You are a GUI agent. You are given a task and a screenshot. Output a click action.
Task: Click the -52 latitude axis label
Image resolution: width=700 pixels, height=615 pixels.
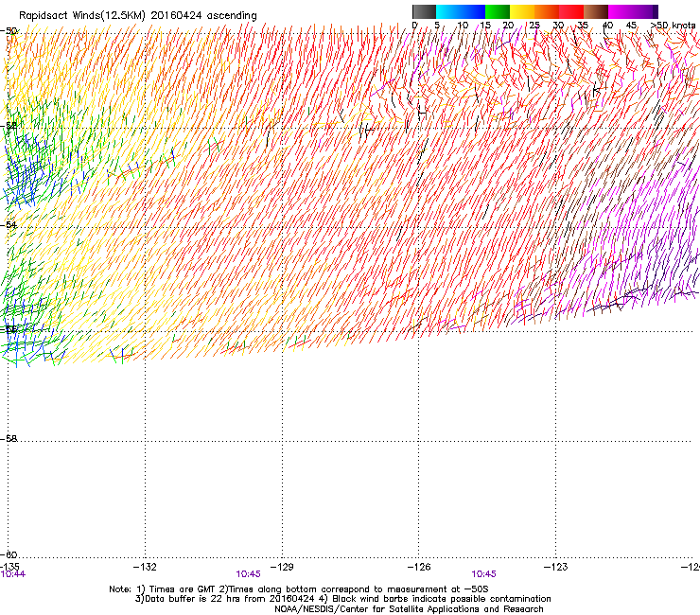[x=9, y=126]
